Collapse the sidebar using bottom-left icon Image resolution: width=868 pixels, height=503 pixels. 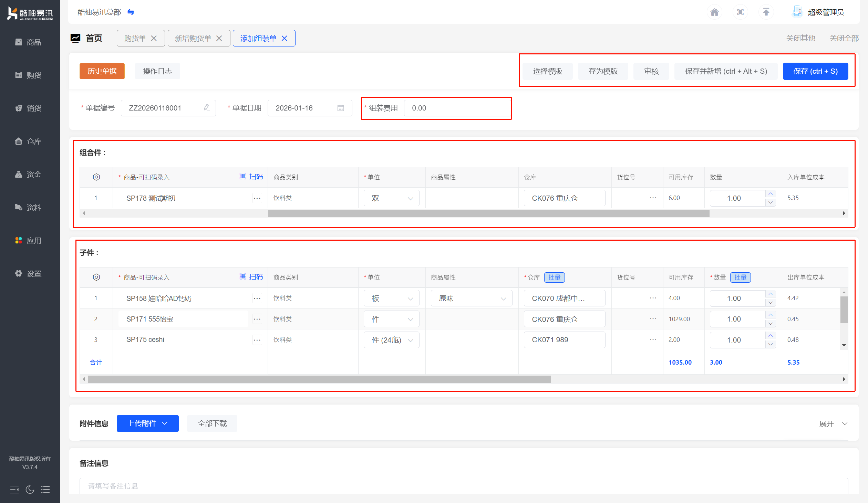14,489
